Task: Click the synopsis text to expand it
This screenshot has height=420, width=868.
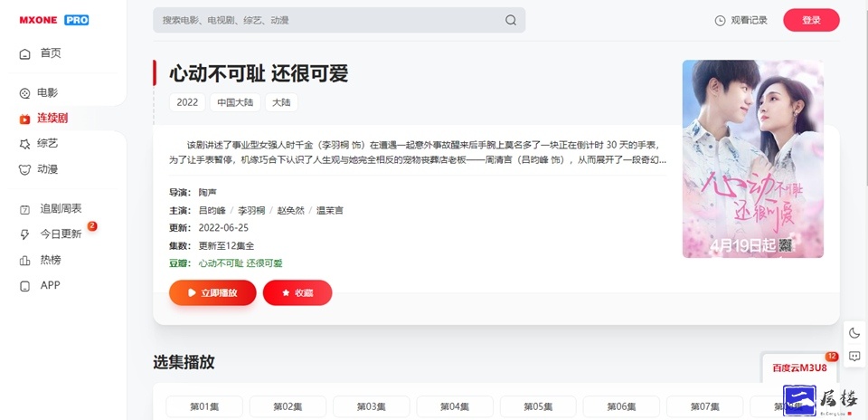Action: (x=418, y=153)
